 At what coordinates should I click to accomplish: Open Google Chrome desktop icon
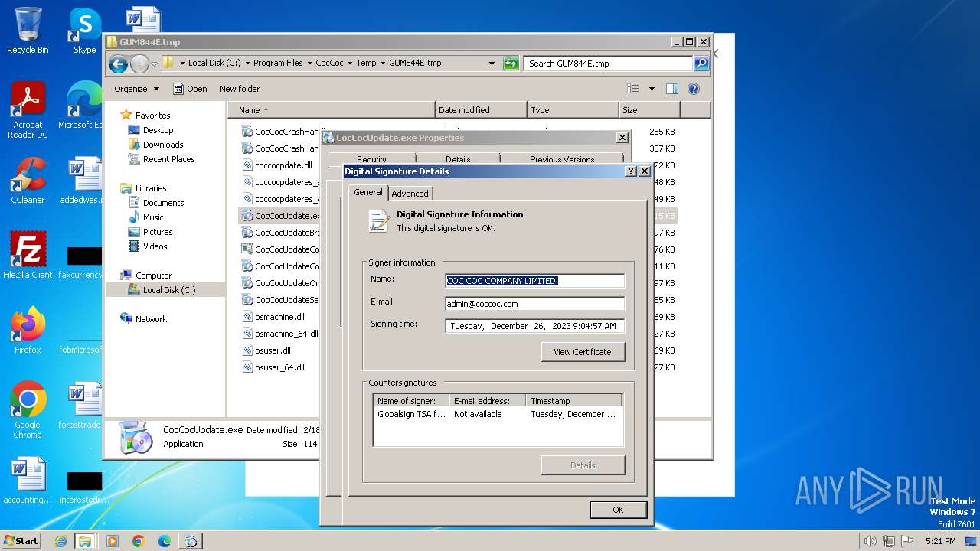tap(28, 411)
